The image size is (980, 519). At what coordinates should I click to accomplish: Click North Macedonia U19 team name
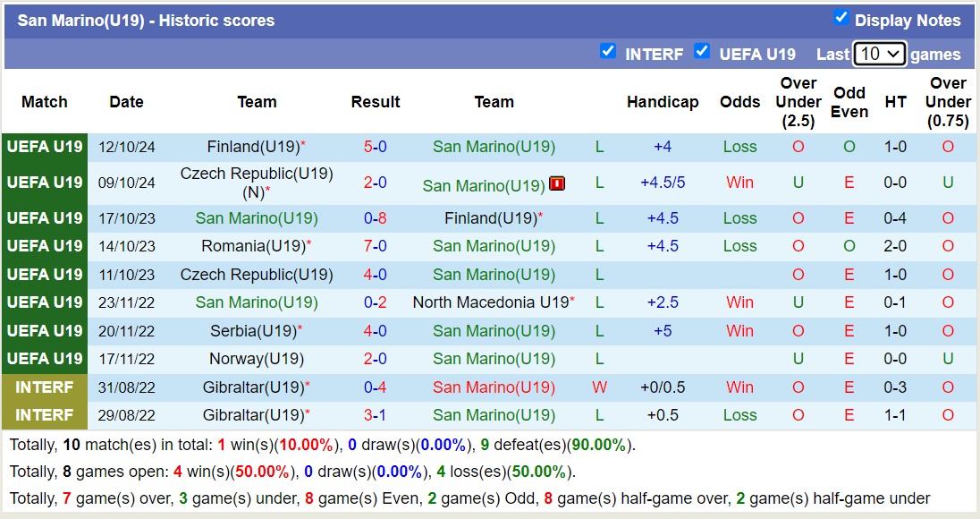[x=491, y=302]
